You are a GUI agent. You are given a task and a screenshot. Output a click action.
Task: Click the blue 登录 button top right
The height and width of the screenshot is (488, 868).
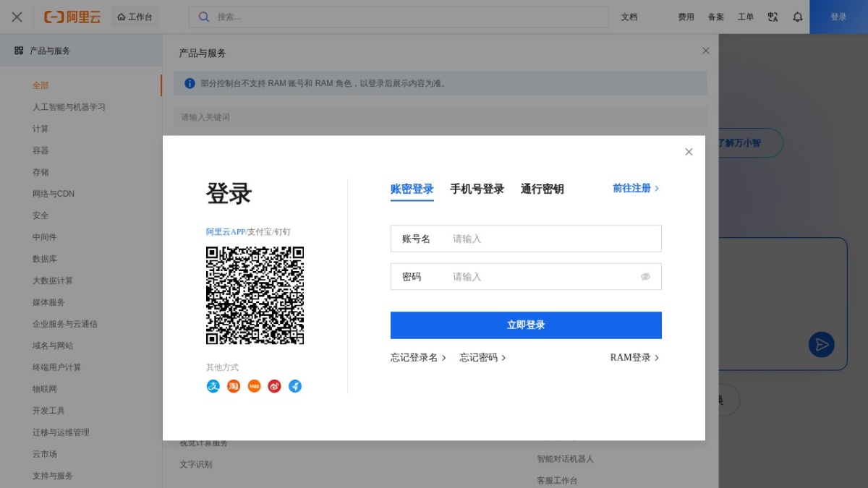(x=838, y=17)
